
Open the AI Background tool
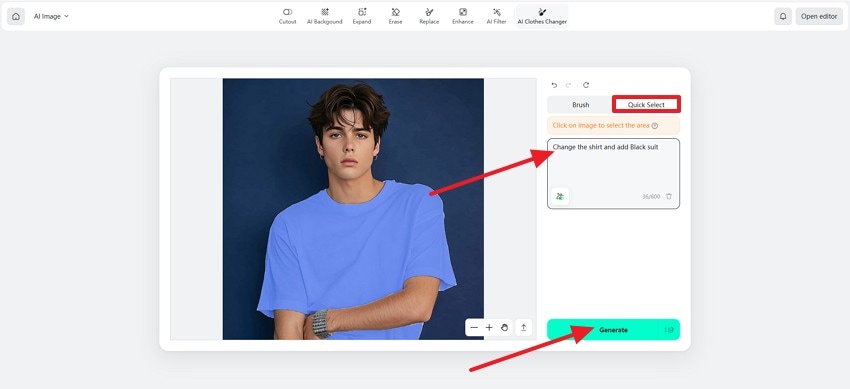coord(325,16)
